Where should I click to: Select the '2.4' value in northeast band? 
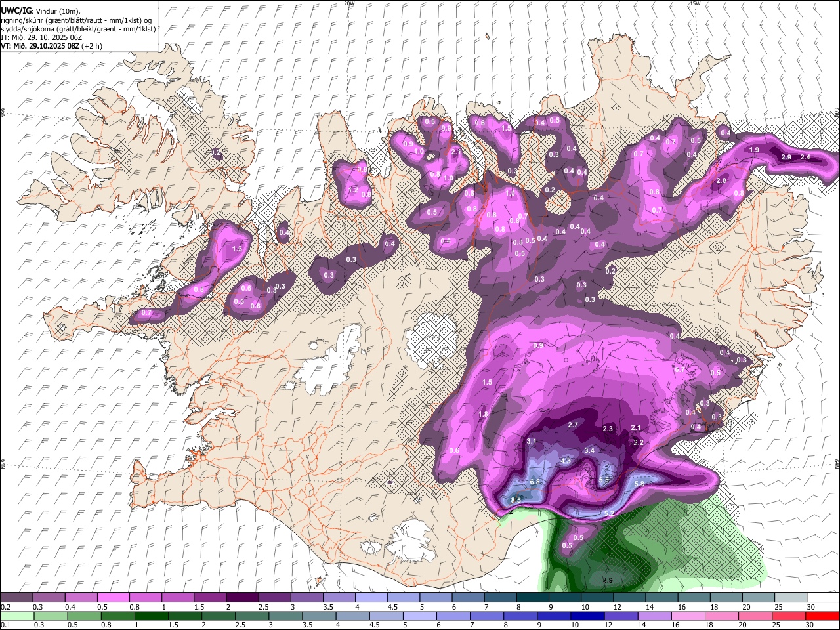coord(805,157)
